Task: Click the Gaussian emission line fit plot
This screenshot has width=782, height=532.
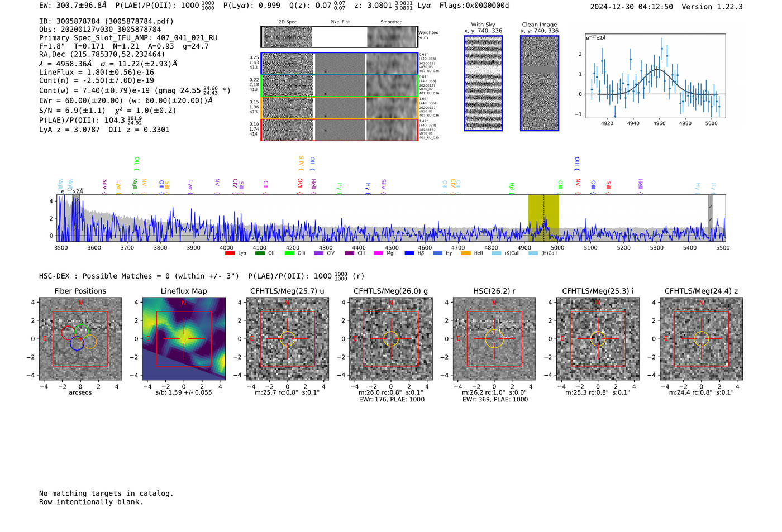Action: point(655,76)
